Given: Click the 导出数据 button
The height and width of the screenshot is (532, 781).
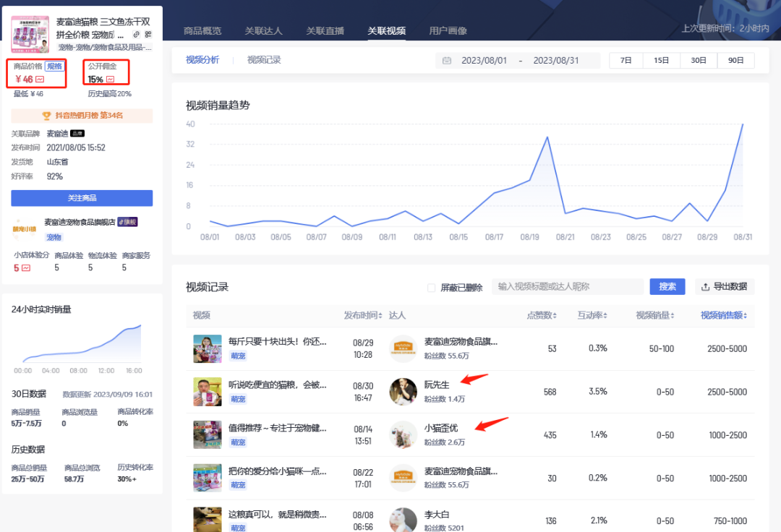Looking at the screenshot, I should click(725, 287).
